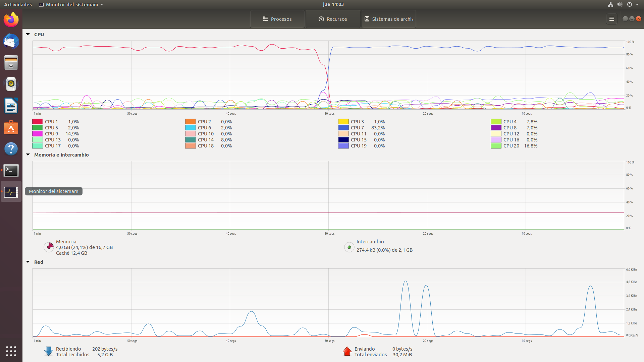Launch Thunderbird mail from the dock
Image resolution: width=644 pixels, height=362 pixels.
(x=11, y=42)
